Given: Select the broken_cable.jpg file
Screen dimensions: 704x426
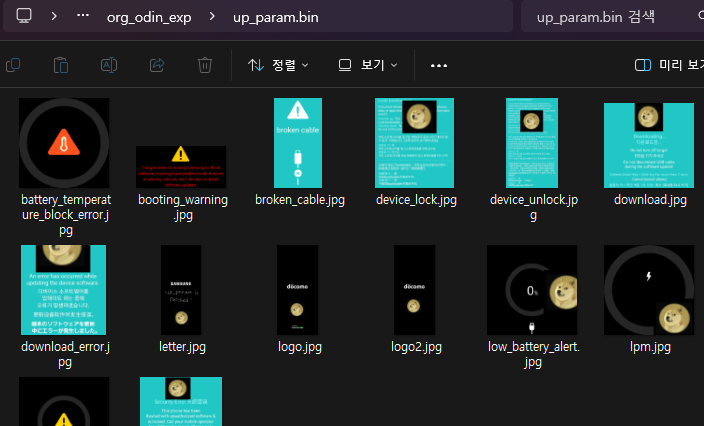Looking at the screenshot, I should pyautogui.click(x=299, y=143).
